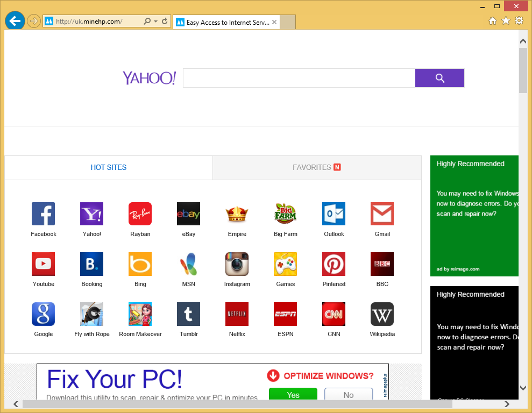Select the HOT SITES tab
Screen dimensions: 532x413
[x=109, y=167]
